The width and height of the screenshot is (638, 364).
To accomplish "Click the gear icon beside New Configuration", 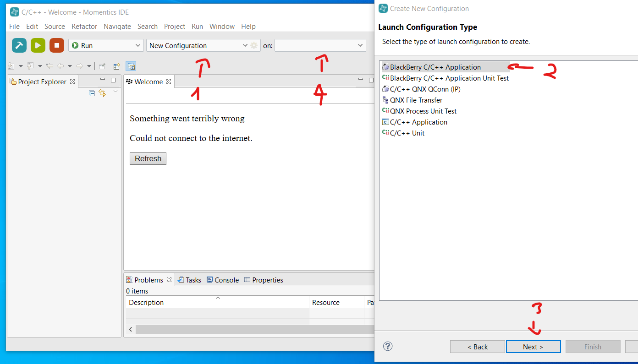I will tap(254, 45).
